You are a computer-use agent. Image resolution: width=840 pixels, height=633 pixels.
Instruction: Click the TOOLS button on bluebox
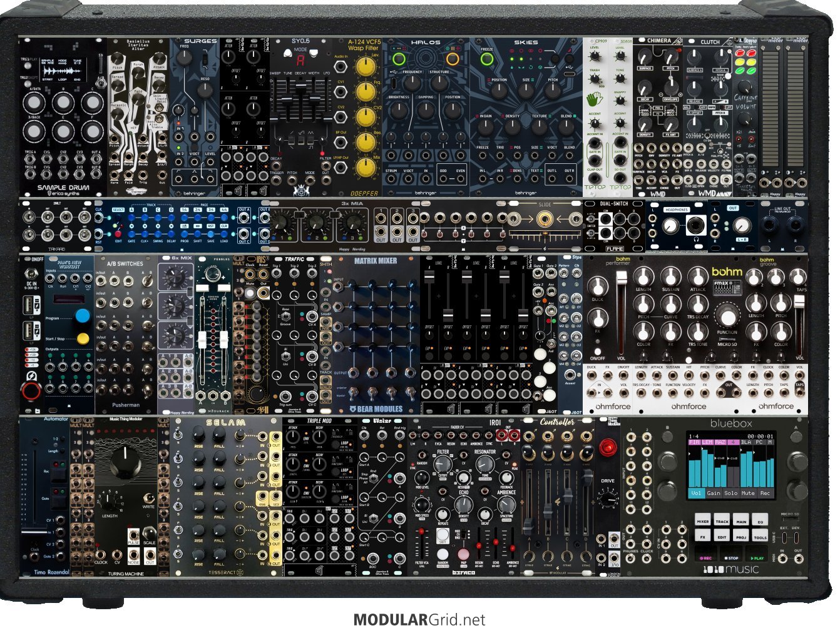[x=760, y=536]
